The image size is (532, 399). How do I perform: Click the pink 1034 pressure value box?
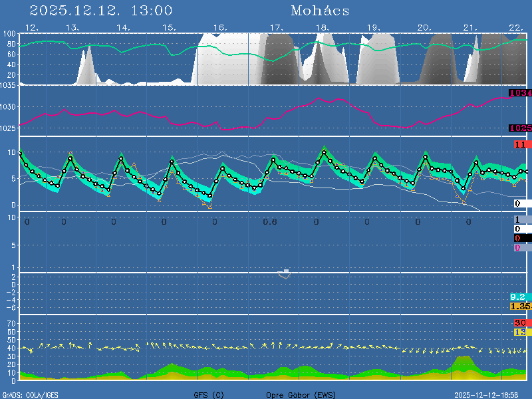pyautogui.click(x=519, y=93)
